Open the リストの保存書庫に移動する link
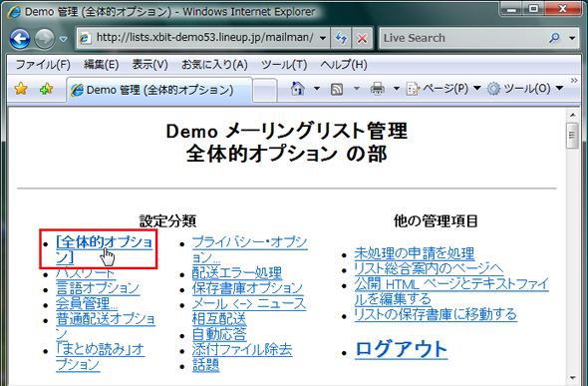The image size is (588, 386). pyautogui.click(x=436, y=314)
